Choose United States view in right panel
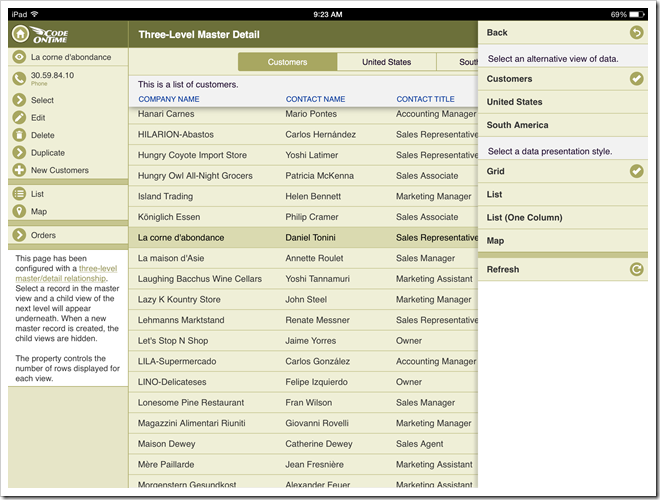 click(563, 102)
